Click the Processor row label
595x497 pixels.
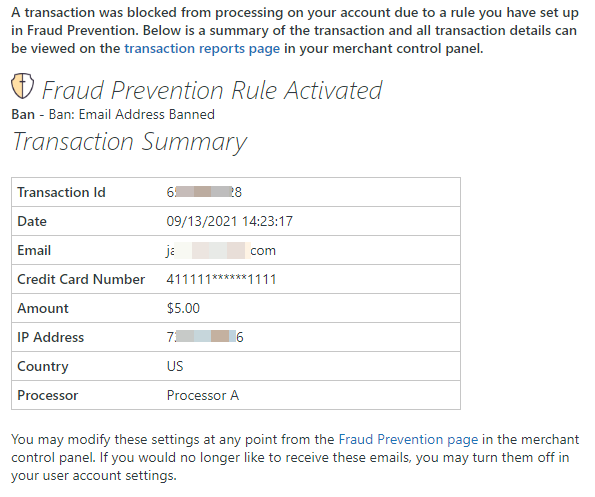pos(48,395)
